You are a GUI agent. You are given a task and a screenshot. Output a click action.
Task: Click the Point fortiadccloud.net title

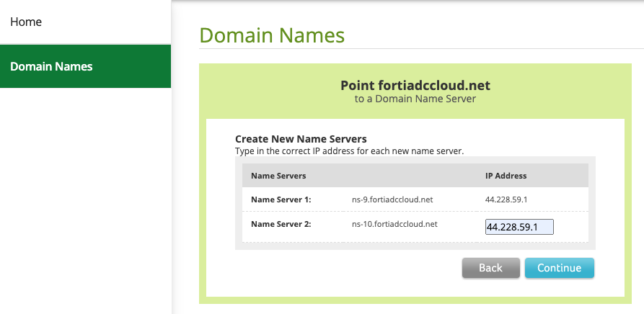415,86
